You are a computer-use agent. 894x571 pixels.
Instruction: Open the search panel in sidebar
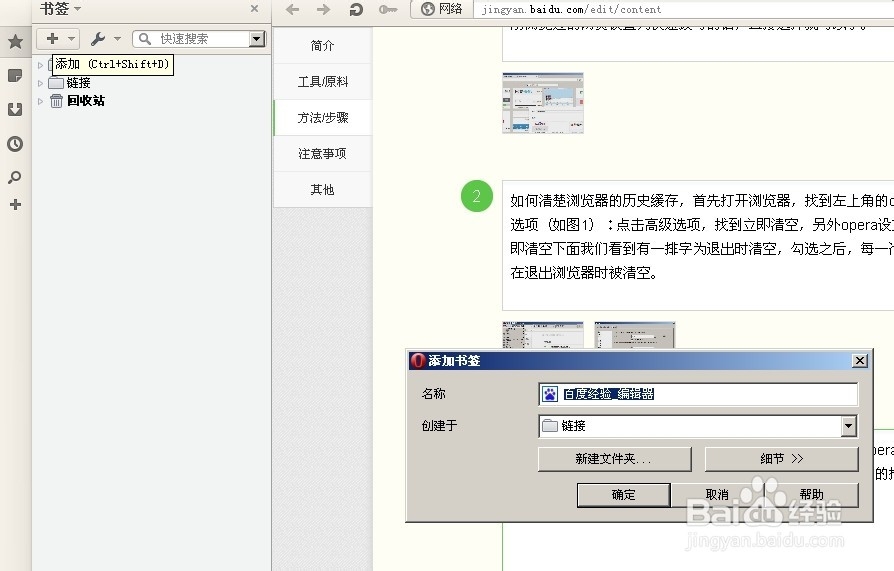coord(15,177)
